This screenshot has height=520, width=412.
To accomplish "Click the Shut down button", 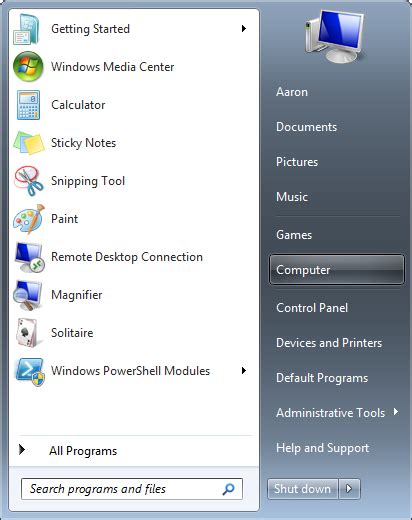I will coord(303,489).
